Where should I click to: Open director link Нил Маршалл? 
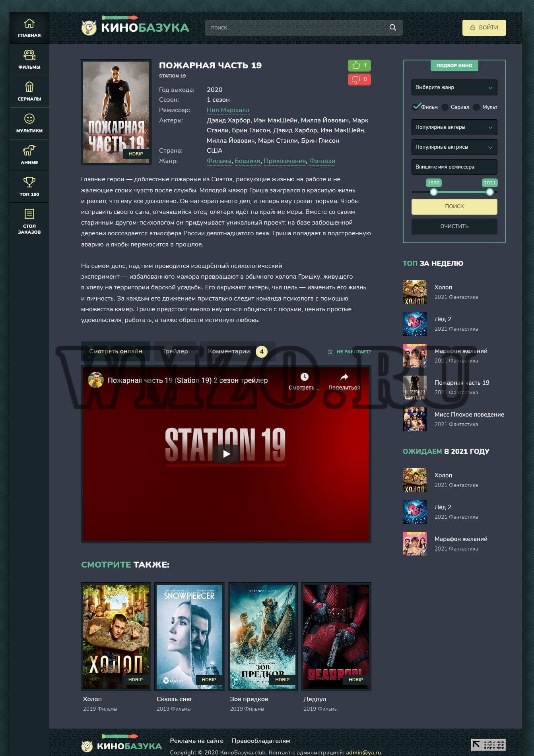pos(228,110)
